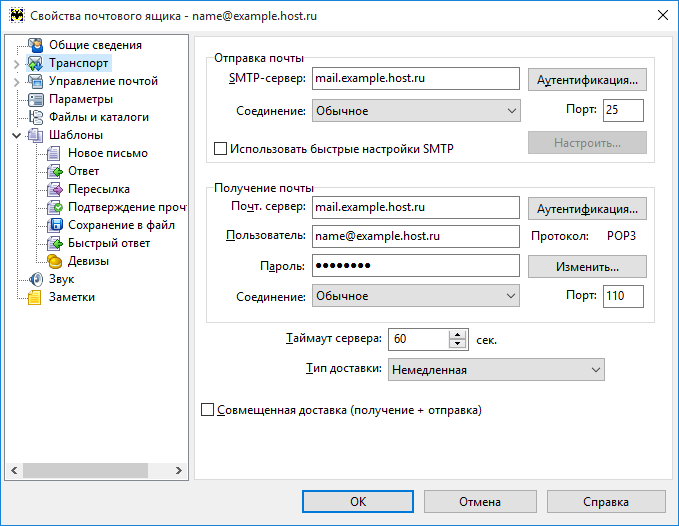Click the Подтверждение прочтения icon
The height and width of the screenshot is (526, 679).
pyautogui.click(x=55, y=207)
